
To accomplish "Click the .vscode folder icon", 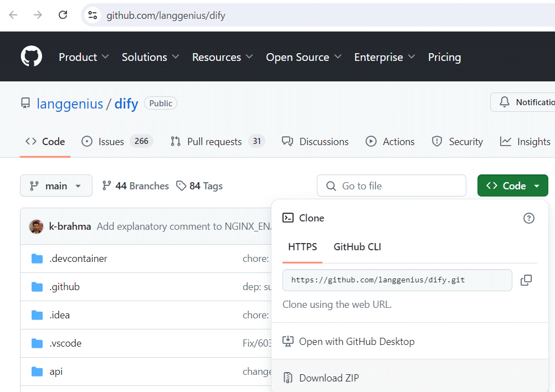I will (x=37, y=343).
